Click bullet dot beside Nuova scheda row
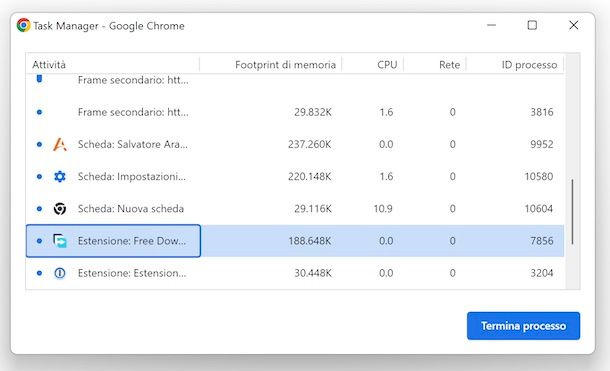610x371 pixels. 39,209
